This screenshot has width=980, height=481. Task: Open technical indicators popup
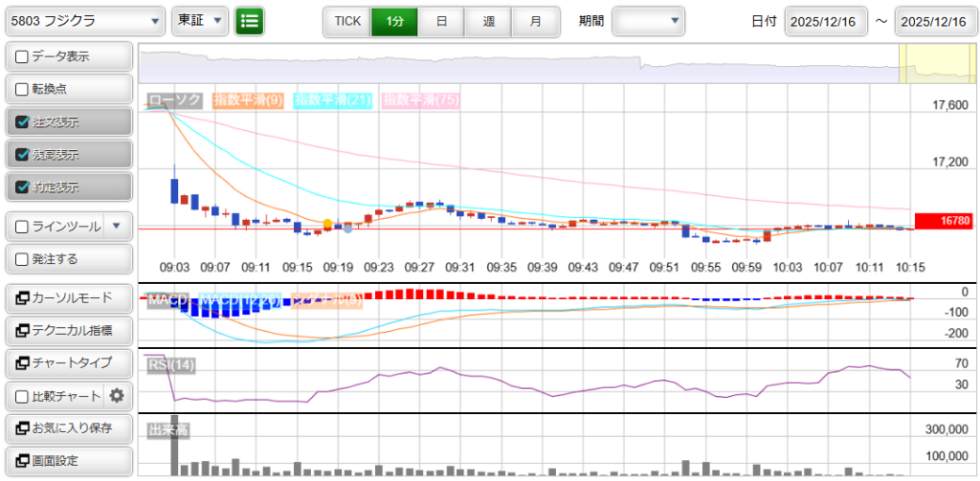(68, 331)
